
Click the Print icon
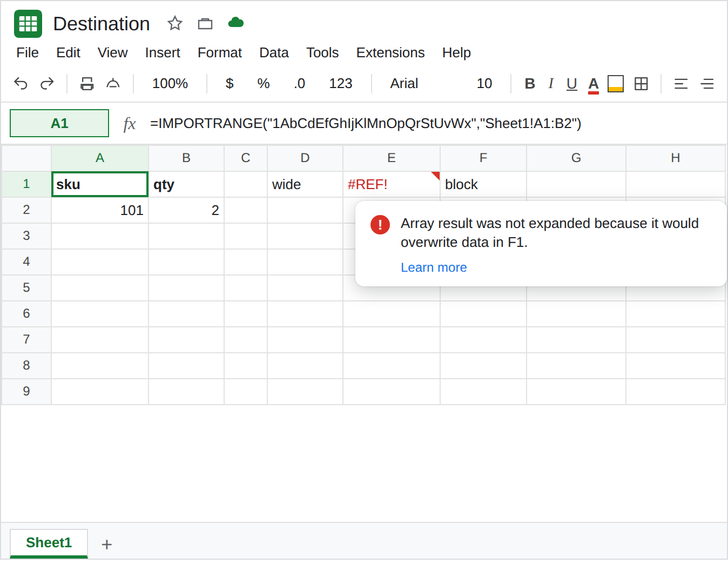tap(87, 83)
